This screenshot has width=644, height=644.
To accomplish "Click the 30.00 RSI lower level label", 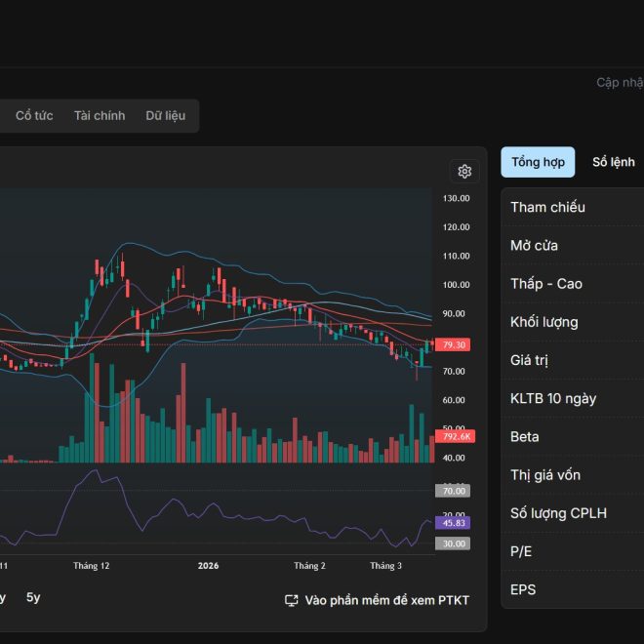I will [x=453, y=543].
